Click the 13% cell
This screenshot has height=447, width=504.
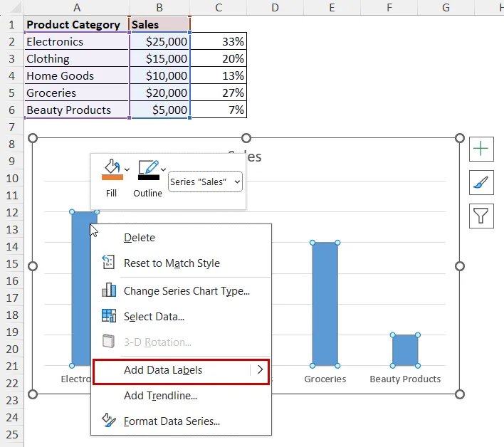coord(219,75)
